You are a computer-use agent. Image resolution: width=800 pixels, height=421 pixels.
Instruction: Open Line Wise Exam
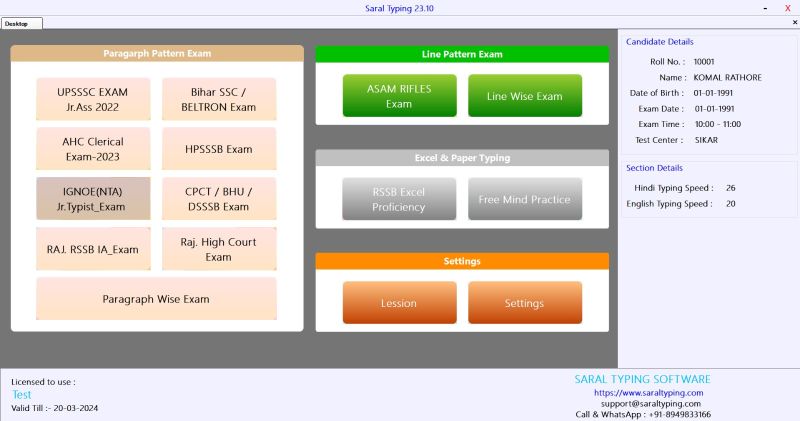coord(525,96)
